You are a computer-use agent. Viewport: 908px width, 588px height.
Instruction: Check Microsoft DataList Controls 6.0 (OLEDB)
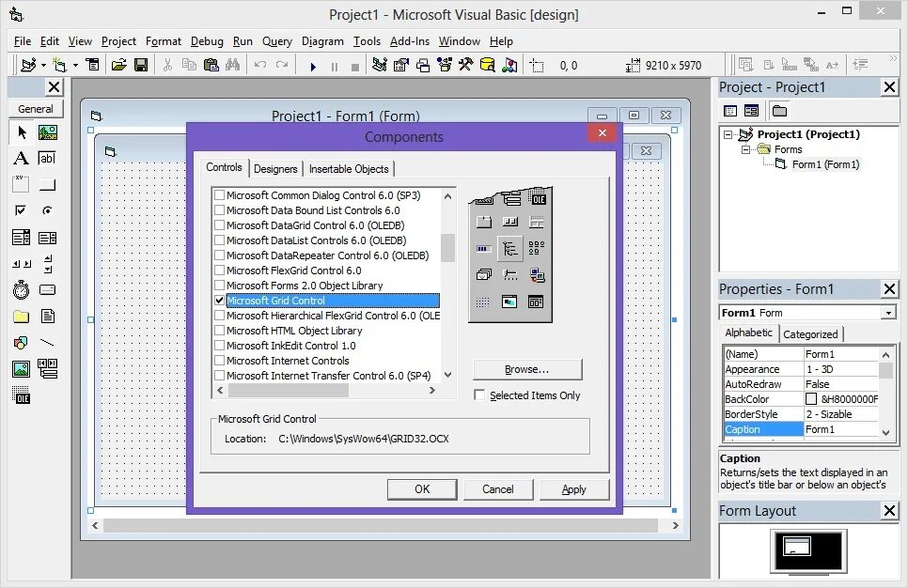(219, 240)
